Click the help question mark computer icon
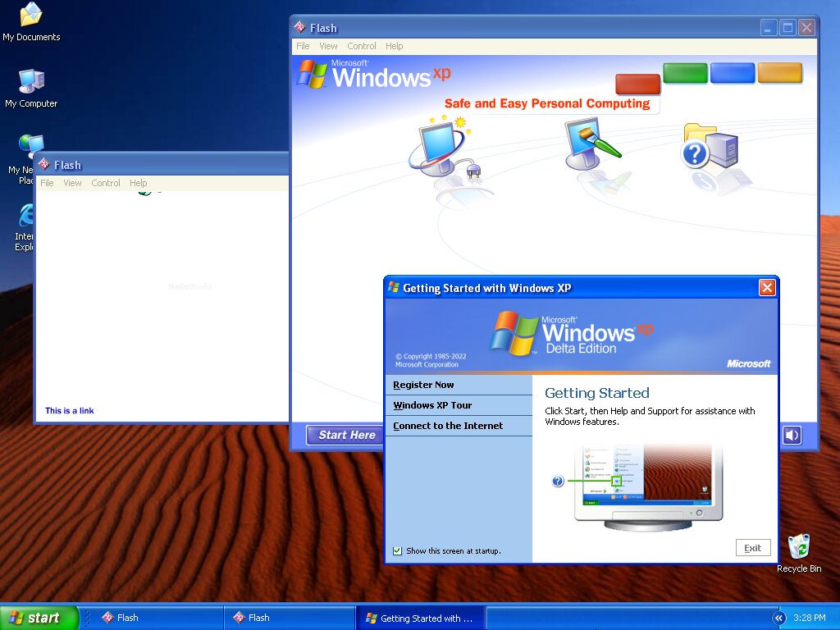 click(710, 146)
